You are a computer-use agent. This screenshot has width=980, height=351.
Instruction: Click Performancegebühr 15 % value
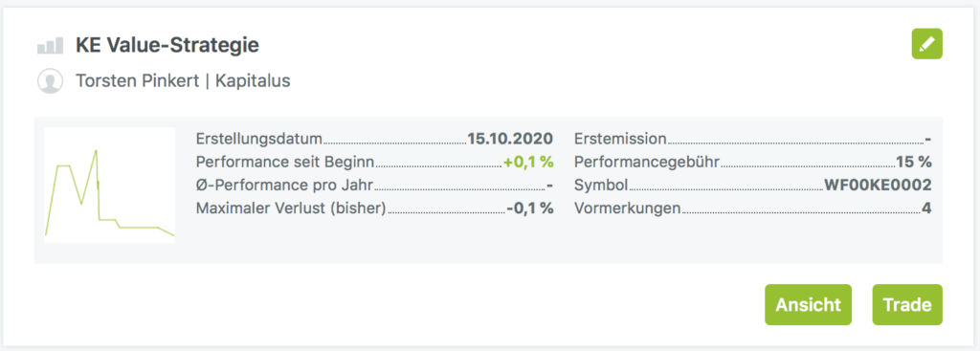point(914,163)
